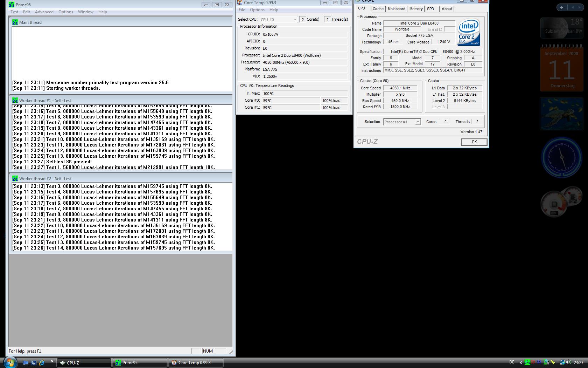Image resolution: width=588 pixels, height=368 pixels.
Task: Click CPUID field showing 0x1067A
Action: [304, 34]
